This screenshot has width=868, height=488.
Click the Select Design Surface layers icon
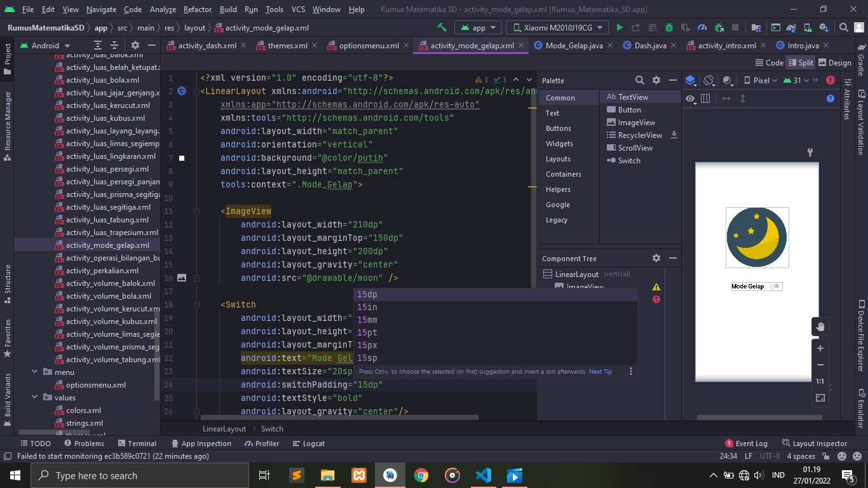(690, 81)
